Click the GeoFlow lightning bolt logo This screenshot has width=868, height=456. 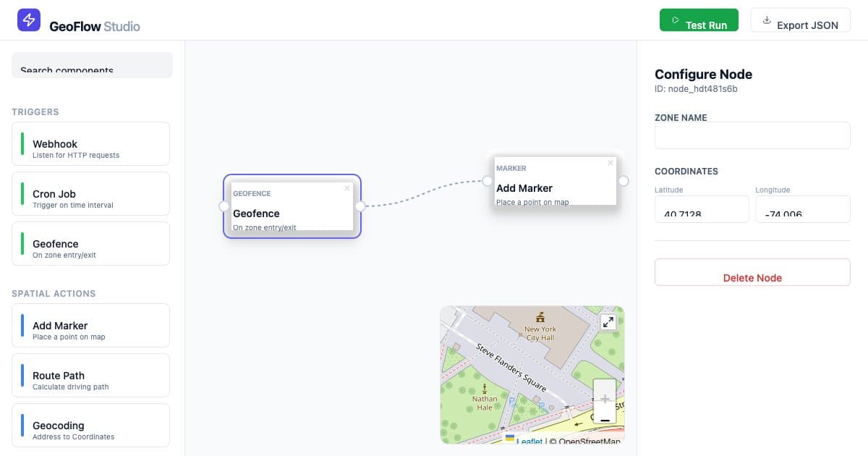[29, 20]
